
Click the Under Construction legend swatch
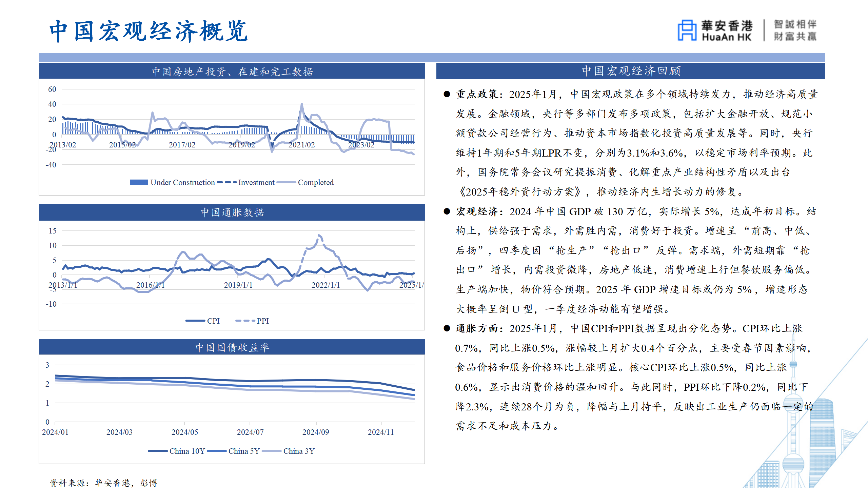(139, 182)
